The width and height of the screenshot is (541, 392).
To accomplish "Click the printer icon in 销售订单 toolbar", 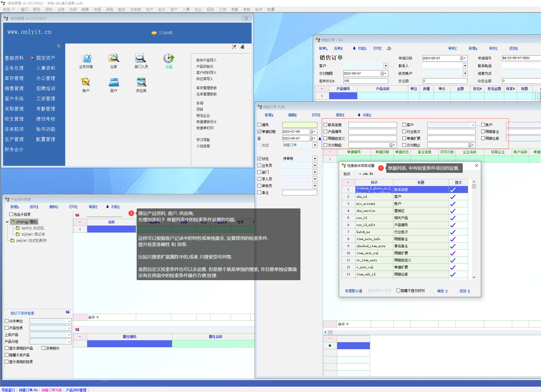I will click(x=389, y=48).
